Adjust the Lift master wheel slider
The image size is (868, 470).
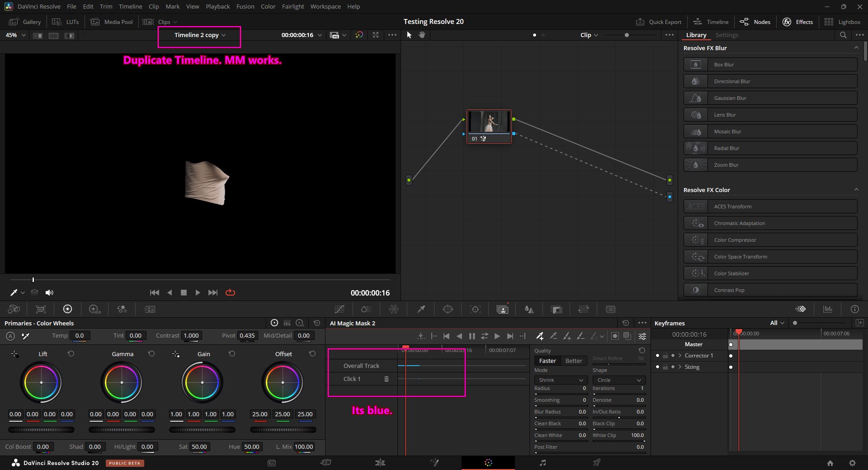pyautogui.click(x=41, y=430)
